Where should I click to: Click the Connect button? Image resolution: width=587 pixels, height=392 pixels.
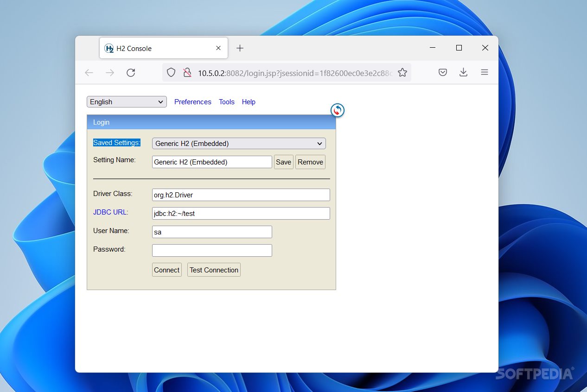coord(166,270)
